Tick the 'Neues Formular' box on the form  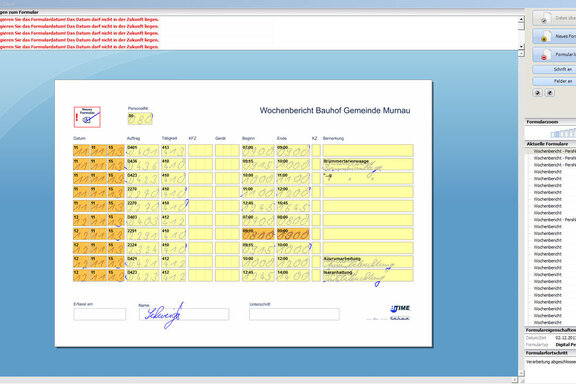point(87,117)
